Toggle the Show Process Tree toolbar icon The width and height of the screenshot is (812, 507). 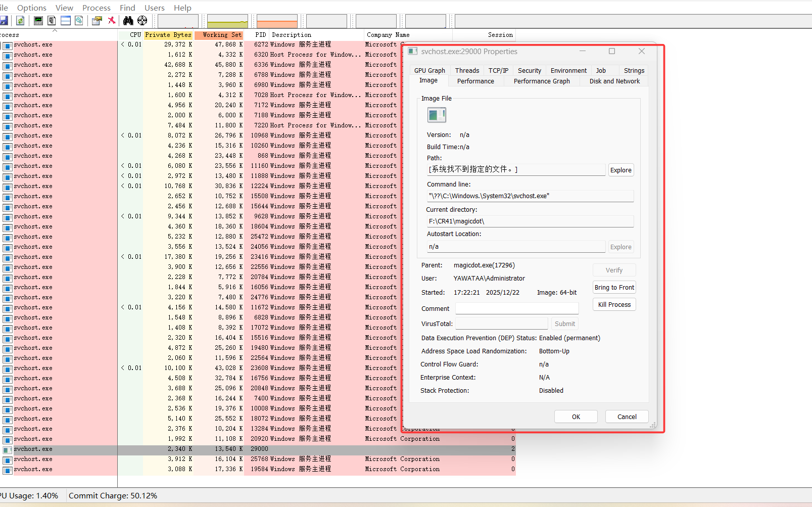click(x=52, y=20)
